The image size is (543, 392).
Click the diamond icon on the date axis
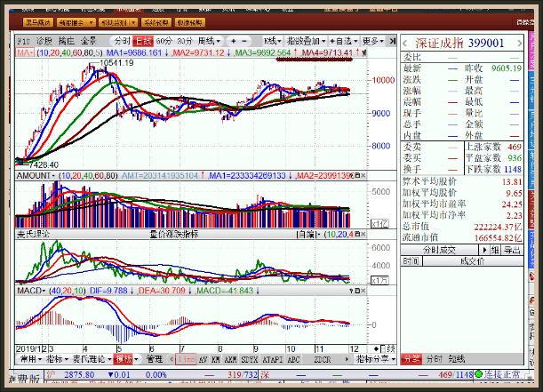377,348
